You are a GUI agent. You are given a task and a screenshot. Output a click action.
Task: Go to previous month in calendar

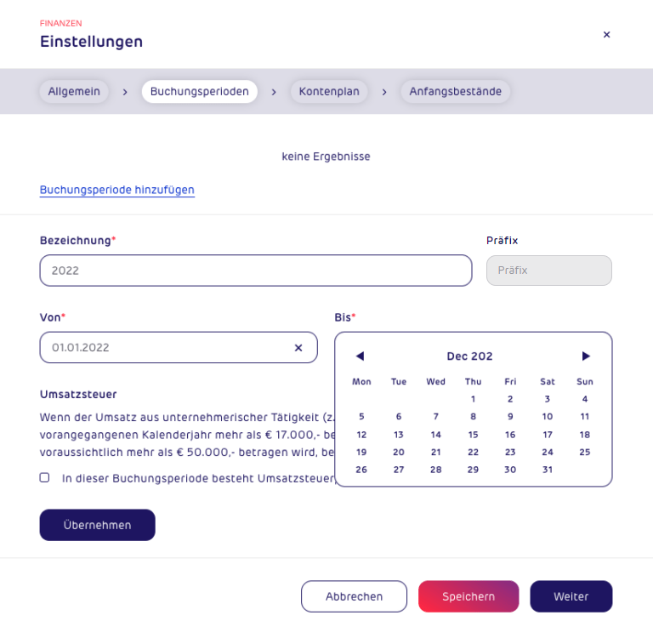(x=361, y=356)
